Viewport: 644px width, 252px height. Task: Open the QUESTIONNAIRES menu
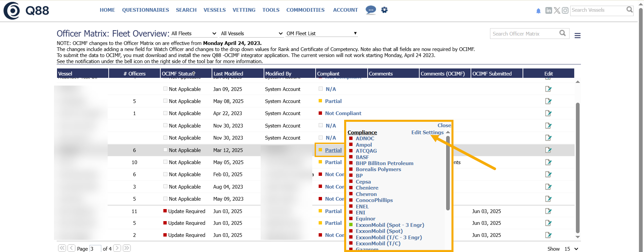145,10
